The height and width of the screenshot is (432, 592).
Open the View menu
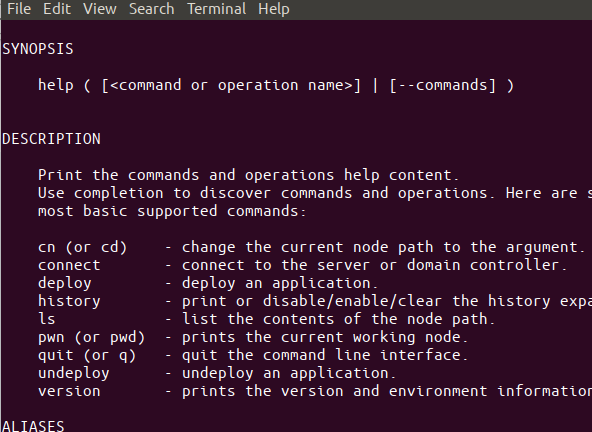point(100,9)
